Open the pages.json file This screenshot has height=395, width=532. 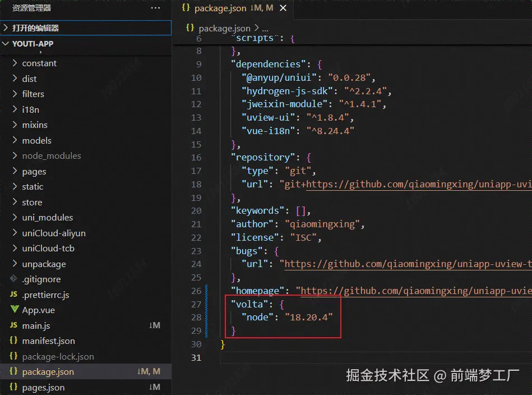point(43,388)
